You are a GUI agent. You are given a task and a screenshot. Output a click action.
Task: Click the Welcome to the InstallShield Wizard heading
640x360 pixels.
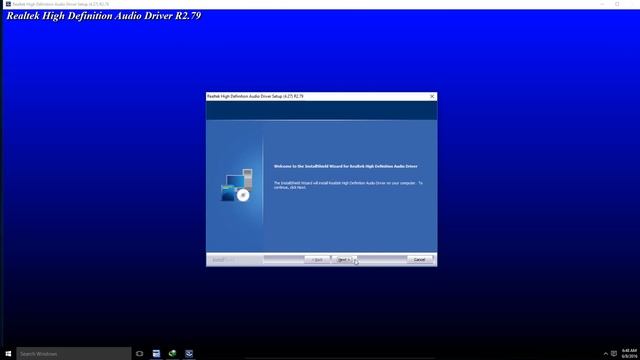tap(345, 167)
